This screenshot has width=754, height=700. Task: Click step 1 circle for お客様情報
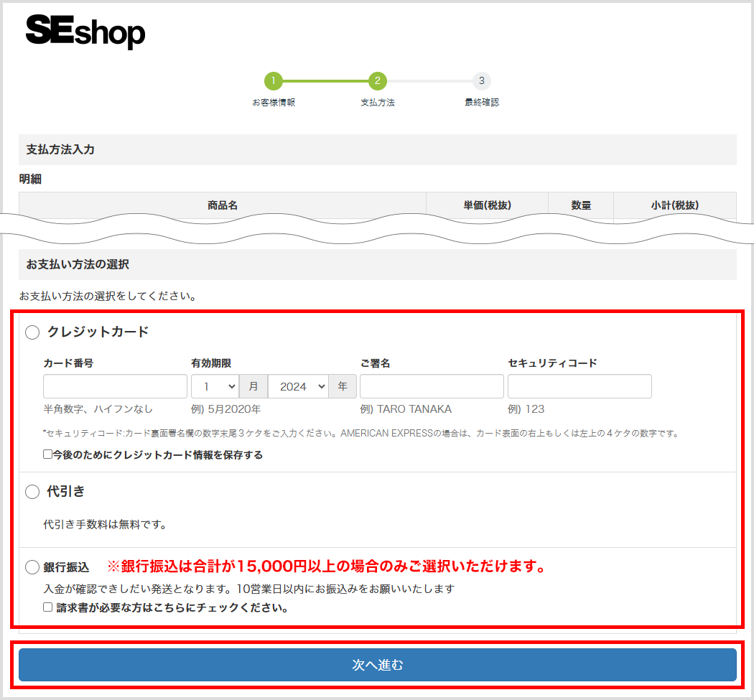point(274,81)
